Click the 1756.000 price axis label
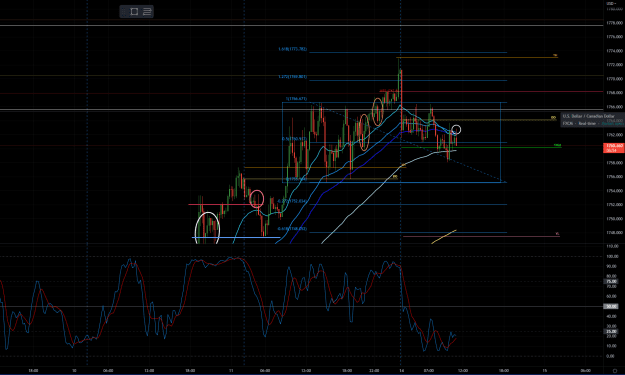 pyautogui.click(x=614, y=177)
